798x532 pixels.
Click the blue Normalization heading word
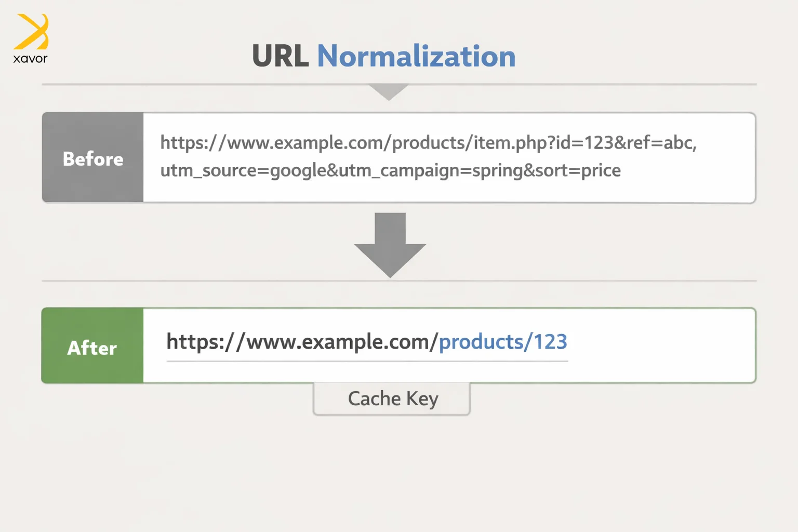pyautogui.click(x=416, y=56)
